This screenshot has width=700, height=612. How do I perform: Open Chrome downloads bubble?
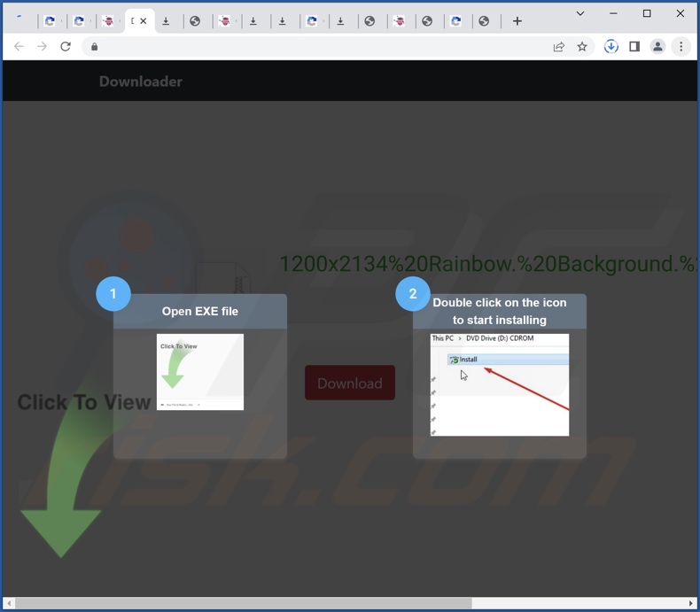(611, 46)
